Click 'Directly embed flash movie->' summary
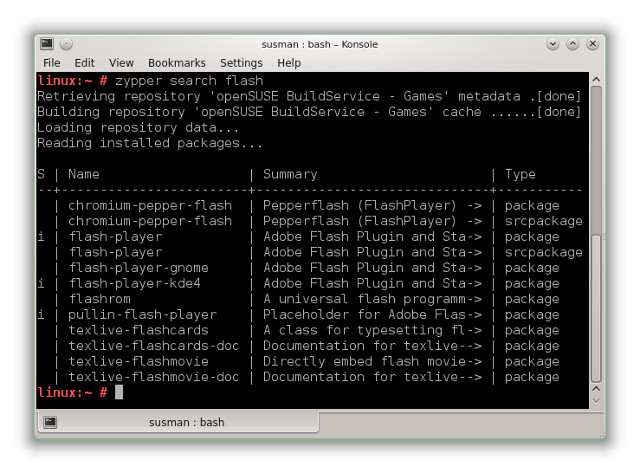 [x=372, y=361]
